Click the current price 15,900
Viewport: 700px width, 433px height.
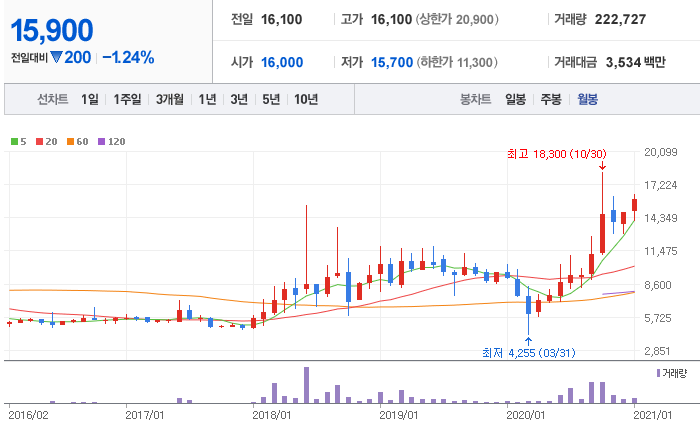pyautogui.click(x=52, y=30)
